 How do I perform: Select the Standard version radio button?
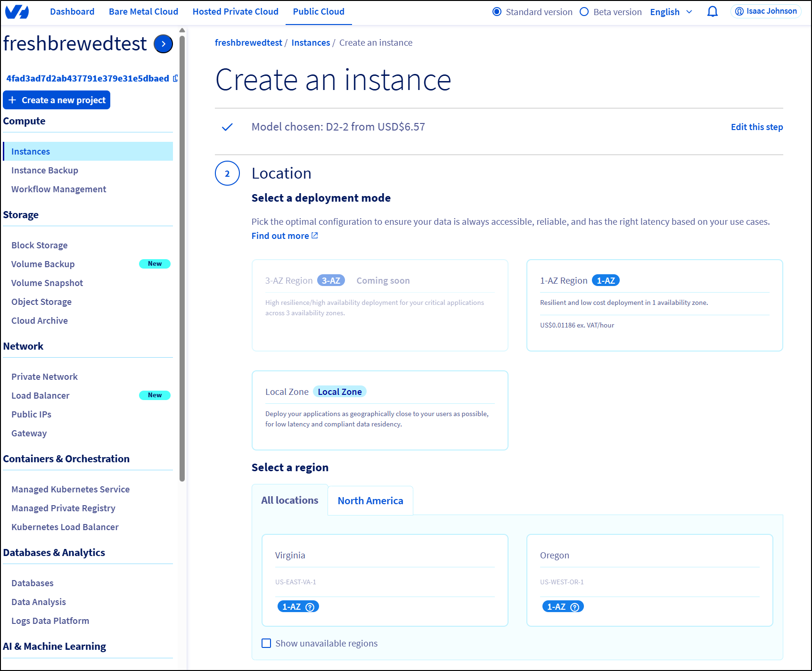497,12
